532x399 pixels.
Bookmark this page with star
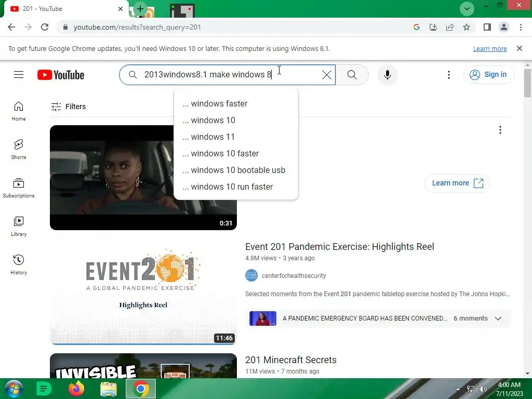[467, 27]
